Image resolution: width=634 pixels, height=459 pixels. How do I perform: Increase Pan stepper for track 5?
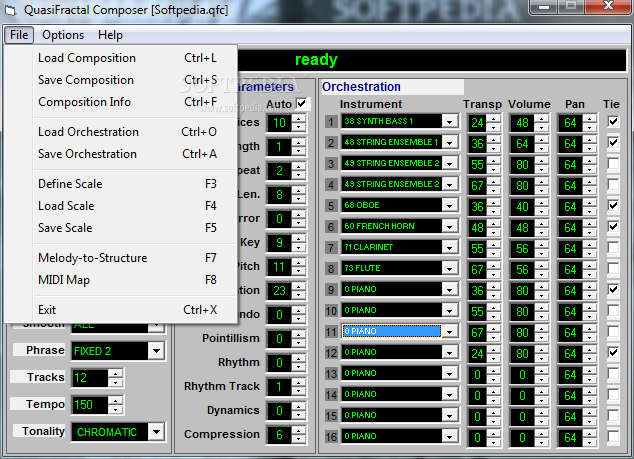[589, 203]
